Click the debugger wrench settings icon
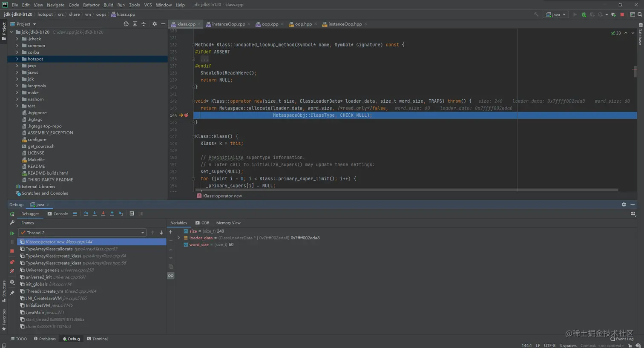The height and width of the screenshot is (348, 644). click(x=12, y=222)
